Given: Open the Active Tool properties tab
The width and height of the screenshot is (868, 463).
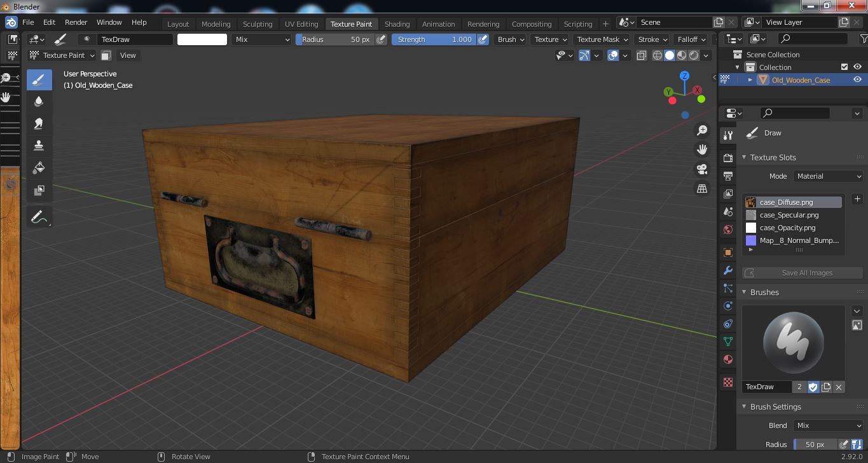Looking at the screenshot, I should (x=728, y=135).
